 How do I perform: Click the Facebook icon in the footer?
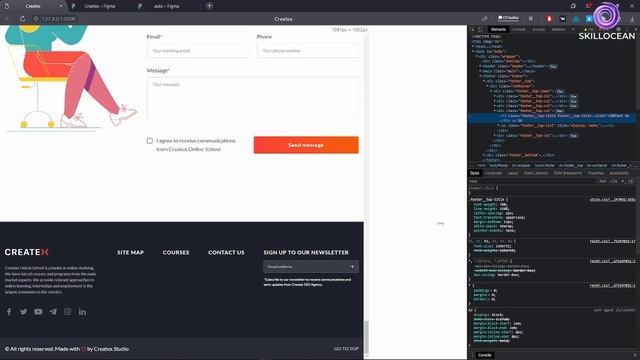(9, 312)
